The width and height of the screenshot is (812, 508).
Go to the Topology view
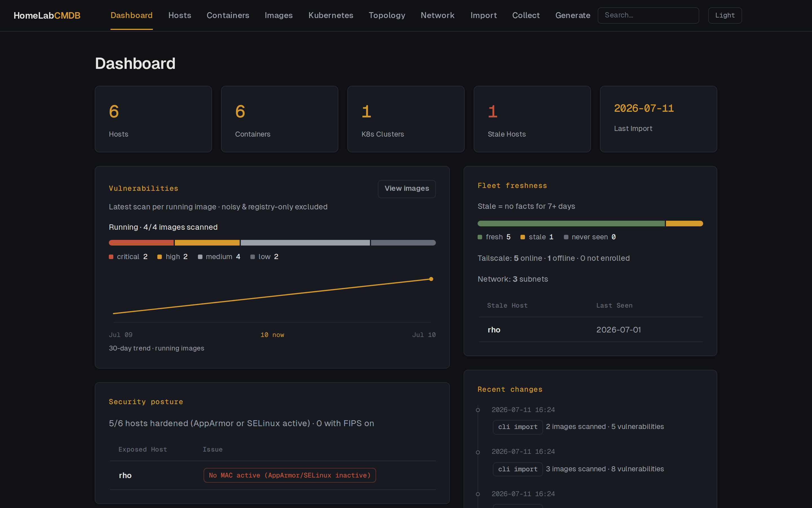(x=387, y=16)
